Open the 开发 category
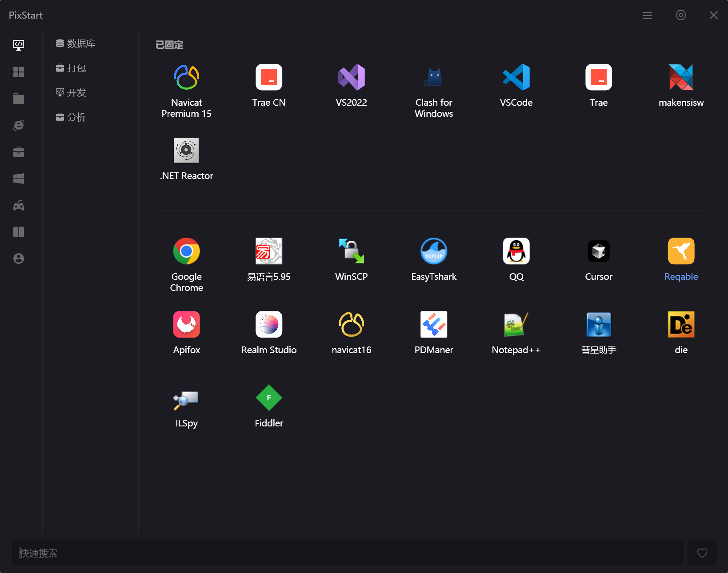The width and height of the screenshot is (728, 573). pyautogui.click(x=71, y=92)
